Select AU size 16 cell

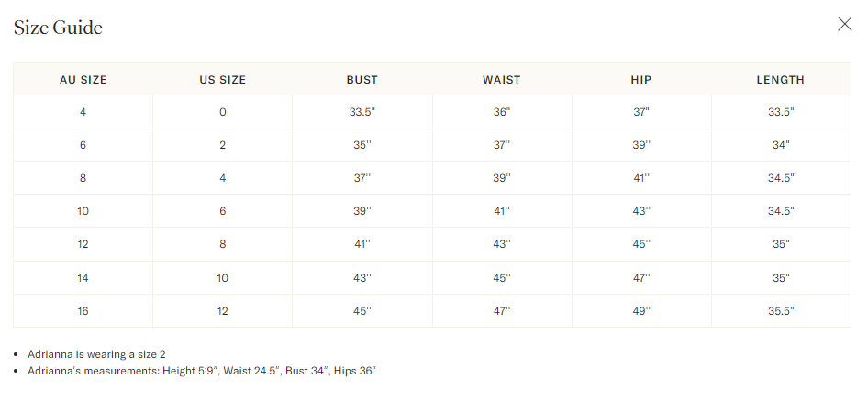(x=83, y=311)
